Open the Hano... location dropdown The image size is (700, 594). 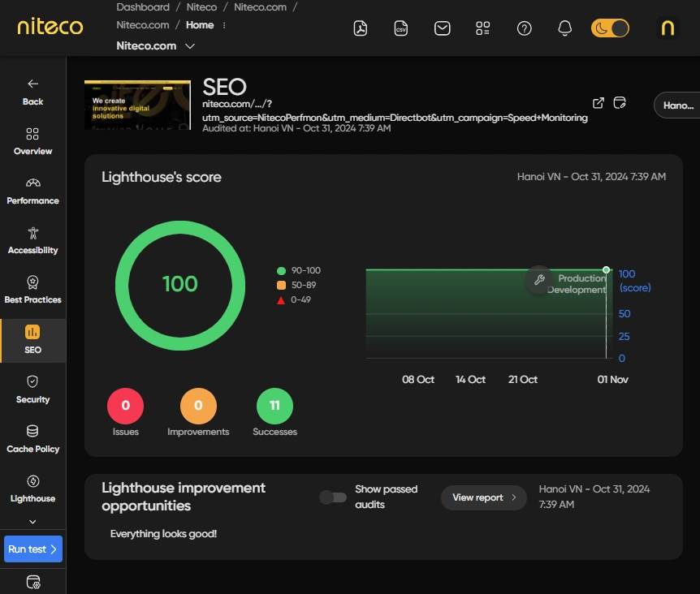pyautogui.click(x=677, y=105)
